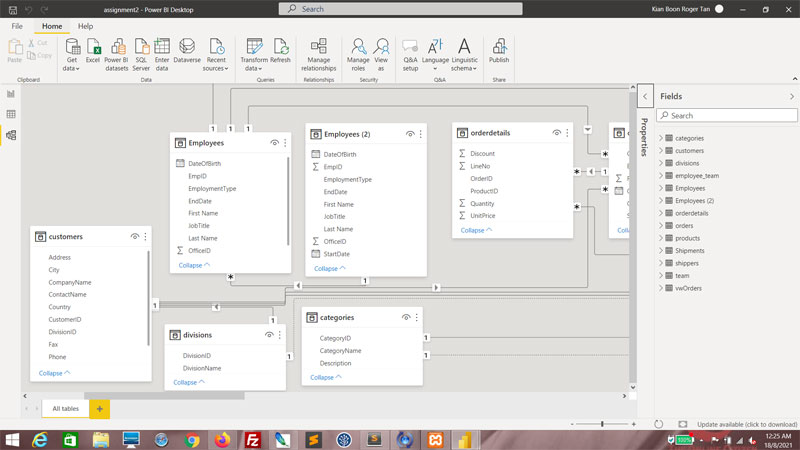Click the save icon in title bar
This screenshot has width=800, height=450.
pos(13,10)
